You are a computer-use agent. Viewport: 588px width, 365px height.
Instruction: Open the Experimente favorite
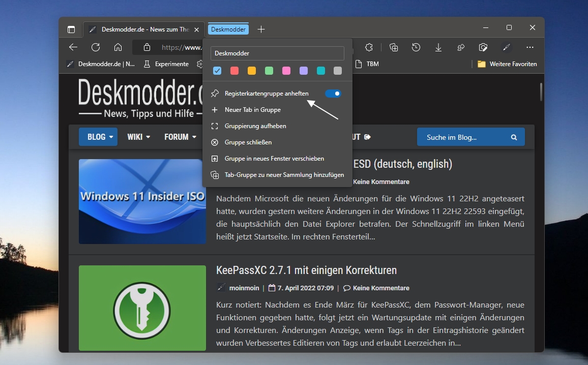coord(166,64)
